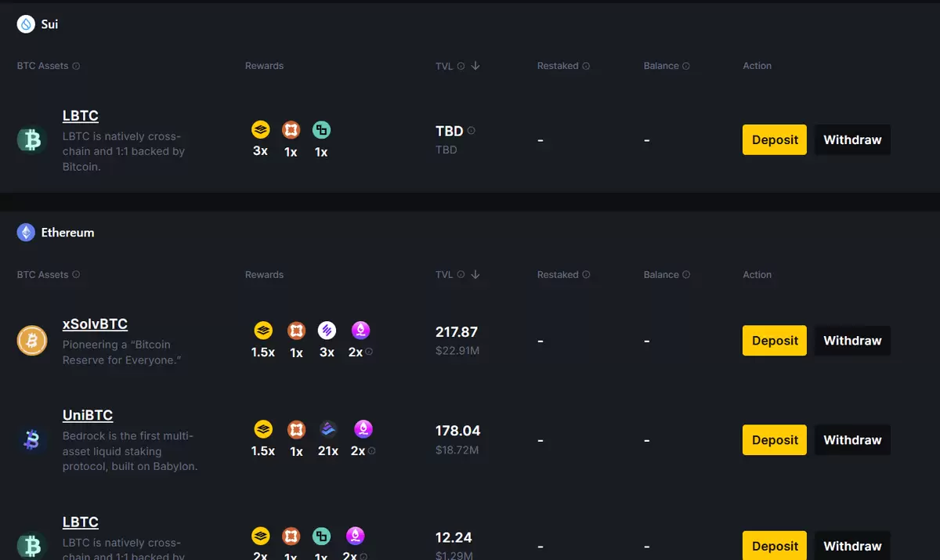Viewport: 940px width, 560px height.
Task: Withdraw LBTC on Sui
Action: point(852,140)
